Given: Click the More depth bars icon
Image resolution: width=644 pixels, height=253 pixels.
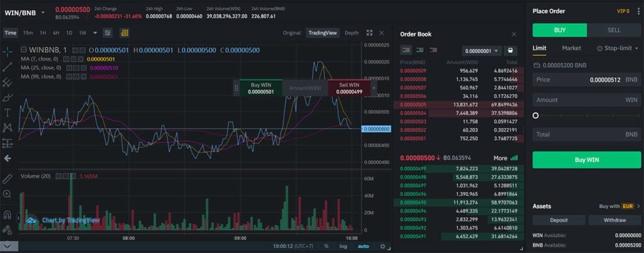Looking at the screenshot, I should point(514,158).
